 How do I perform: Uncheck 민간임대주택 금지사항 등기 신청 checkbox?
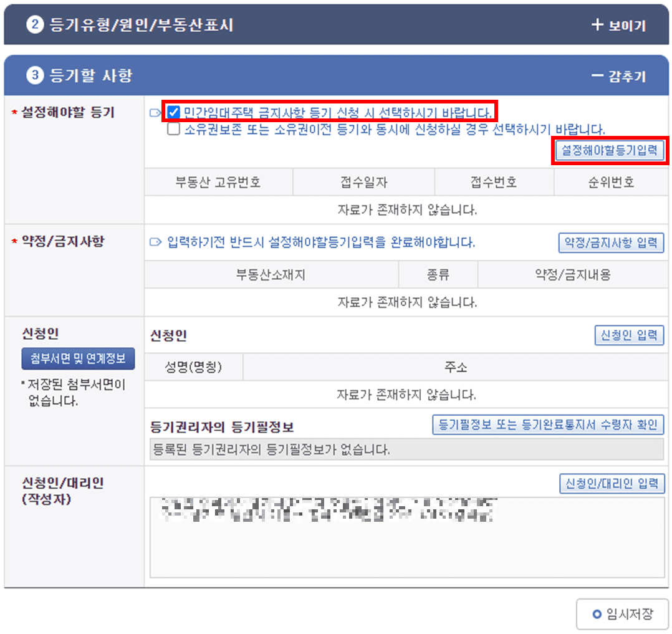173,112
